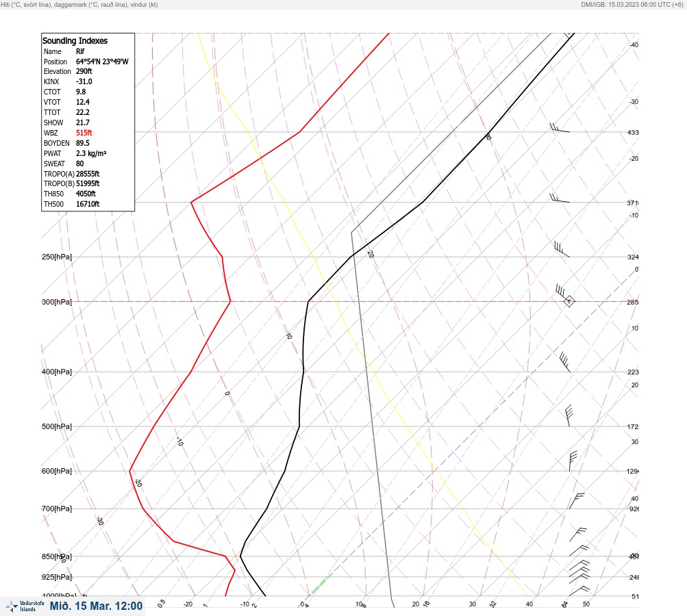The image size is (687, 616).
Task: Click the 50 label on bottom temperature axis
Action: pos(586,604)
